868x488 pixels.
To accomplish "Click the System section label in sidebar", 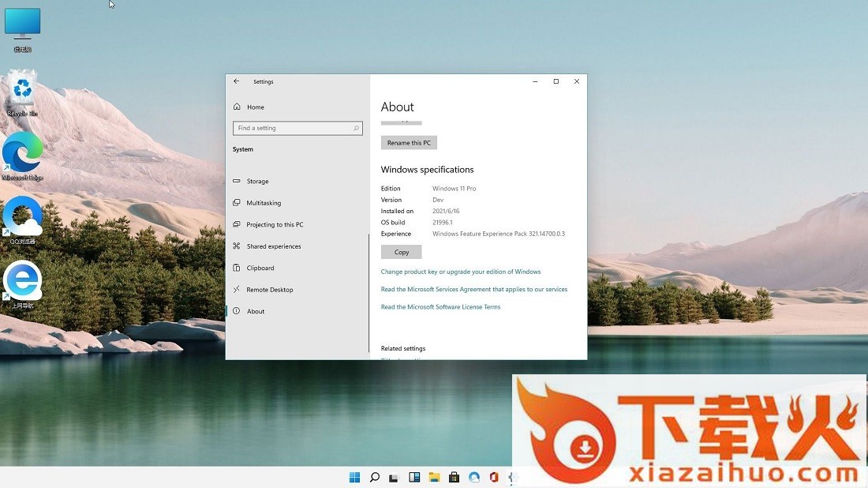I will 243,149.
